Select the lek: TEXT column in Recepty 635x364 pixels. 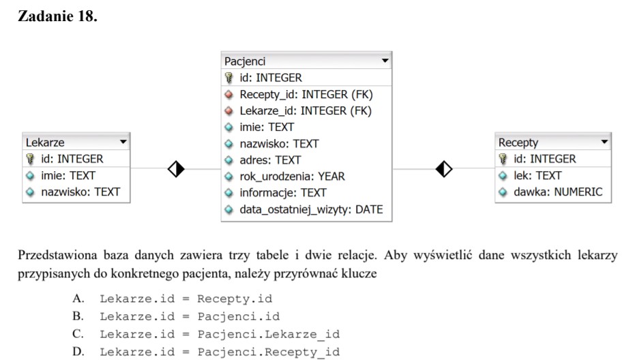pyautogui.click(x=537, y=175)
